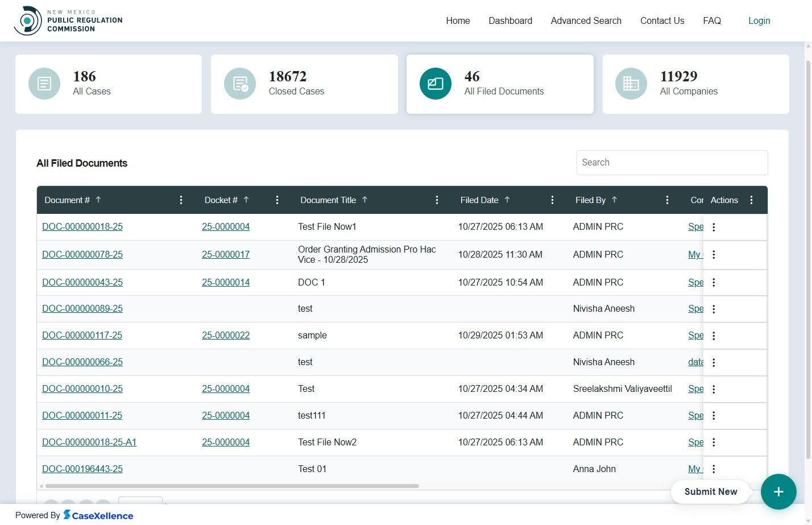Click the All Companies building icon

pyautogui.click(x=631, y=83)
